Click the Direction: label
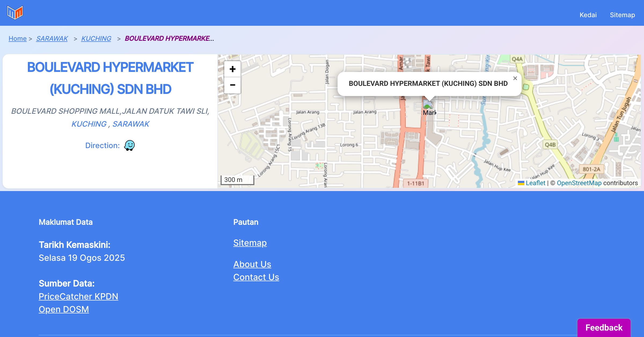 click(103, 145)
